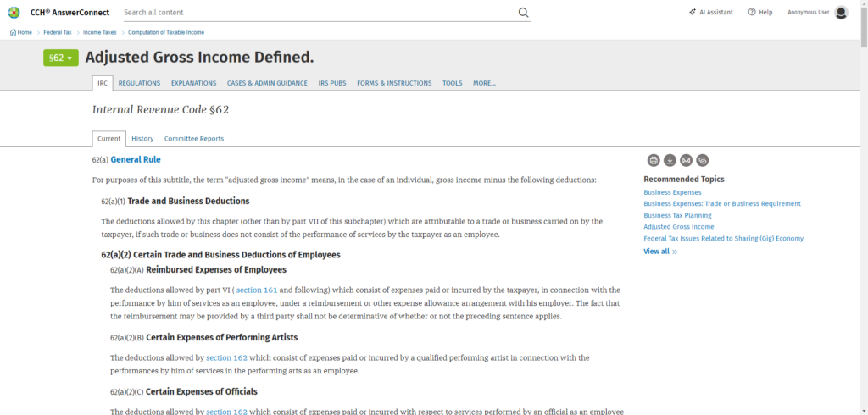Open the Help menu
Viewport: 868px width, 415px height.
point(760,13)
